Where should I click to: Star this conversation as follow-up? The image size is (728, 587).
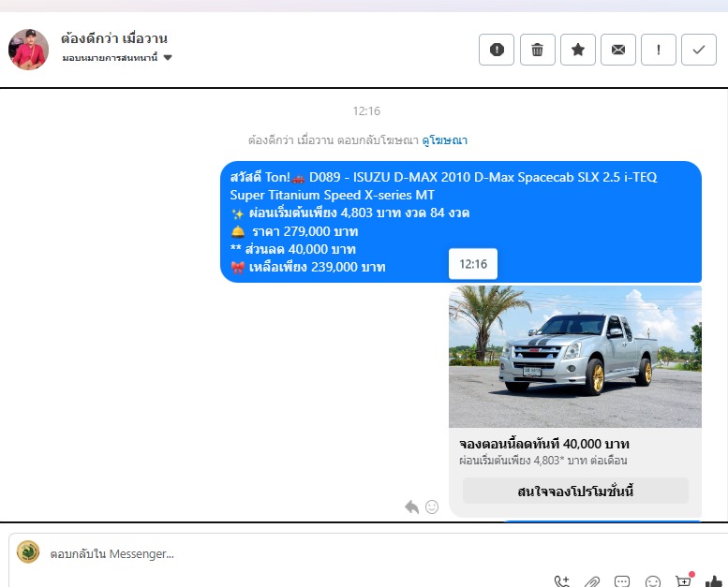coord(577,50)
